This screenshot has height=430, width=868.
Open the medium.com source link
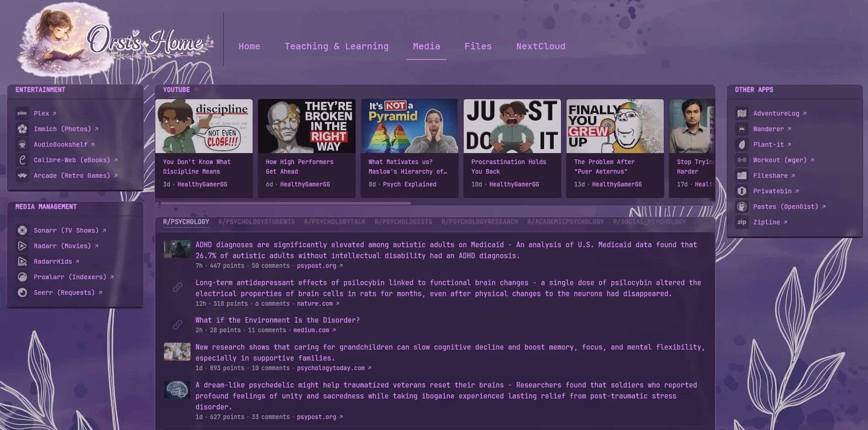click(x=314, y=330)
